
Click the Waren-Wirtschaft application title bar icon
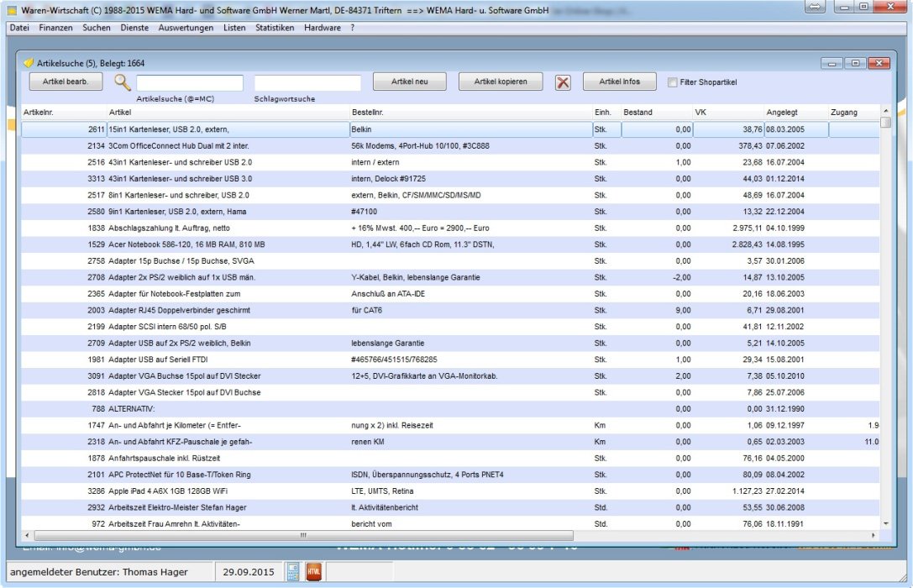coord(12,8)
